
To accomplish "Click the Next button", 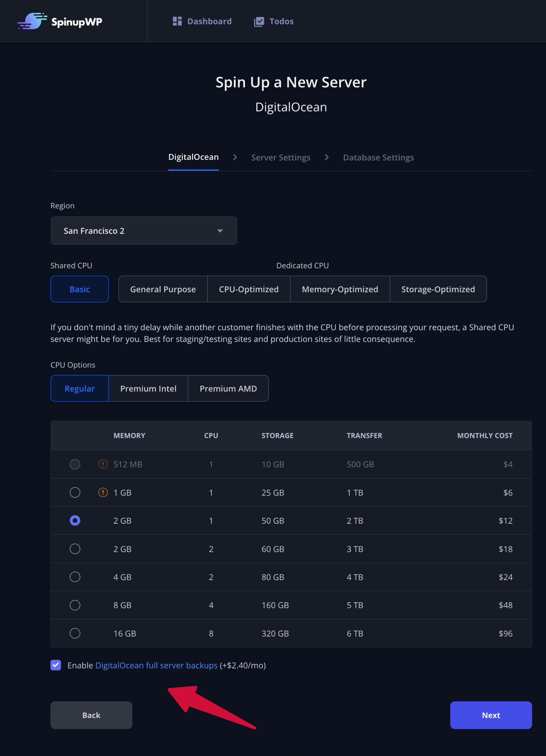I will point(491,715).
